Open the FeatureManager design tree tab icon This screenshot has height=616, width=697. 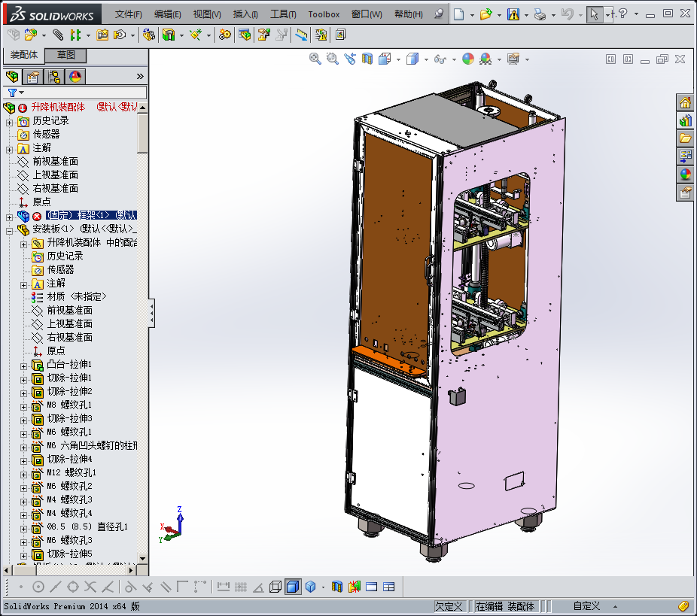coord(12,77)
